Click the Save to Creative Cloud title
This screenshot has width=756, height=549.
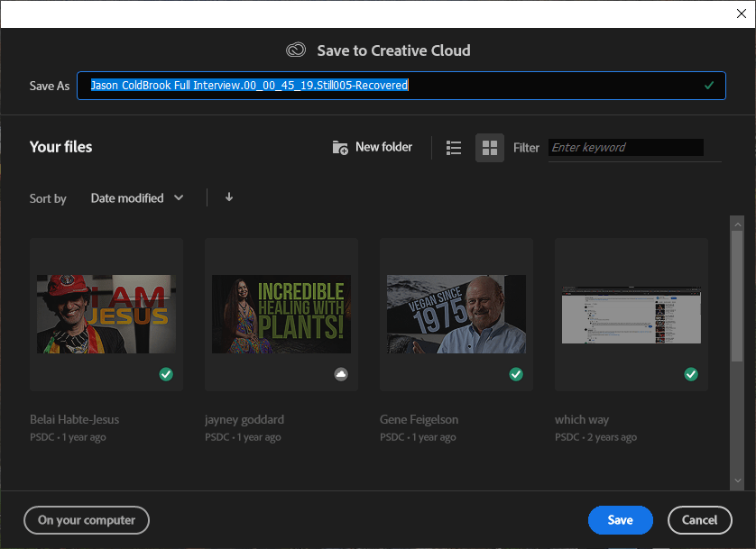pos(394,50)
